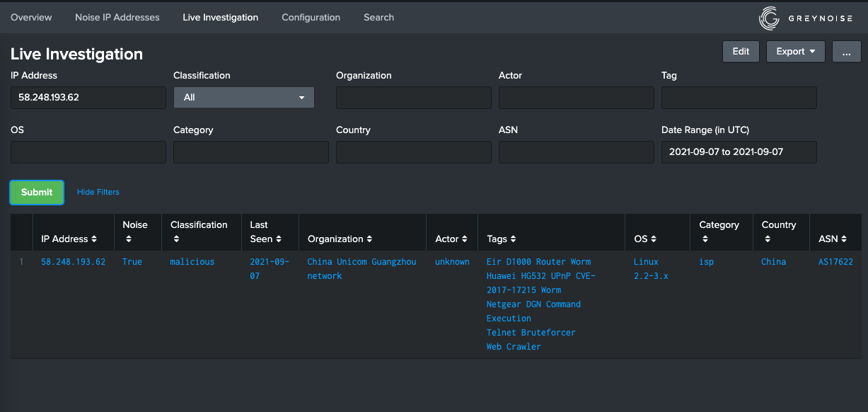This screenshot has width=868, height=412.
Task: Click the GreyNoise logo icon
Action: [x=769, y=18]
